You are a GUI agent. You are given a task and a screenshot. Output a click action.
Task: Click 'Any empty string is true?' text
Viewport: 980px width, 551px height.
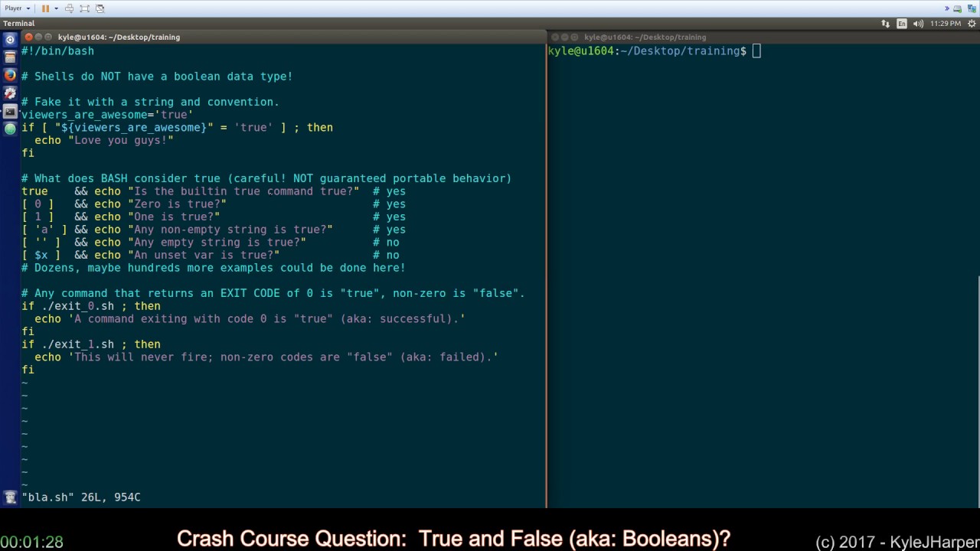coord(217,243)
